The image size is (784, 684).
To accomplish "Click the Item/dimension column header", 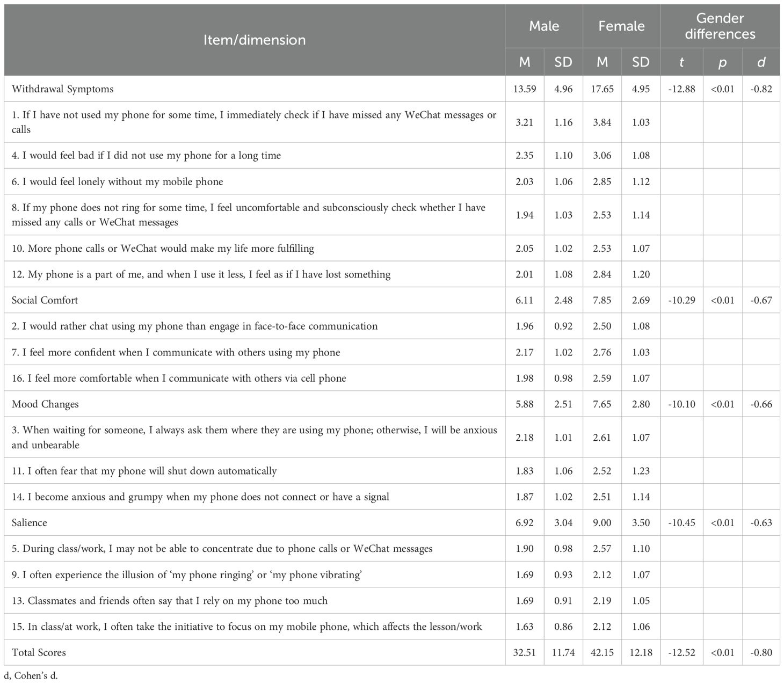I will [255, 40].
